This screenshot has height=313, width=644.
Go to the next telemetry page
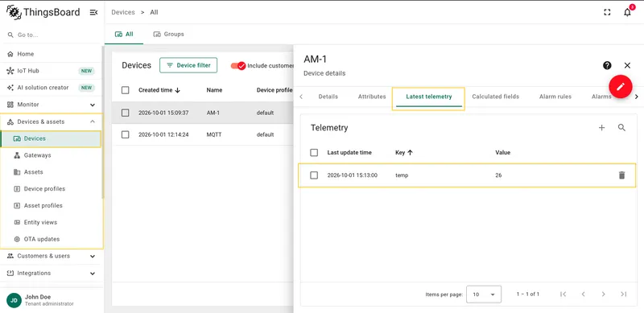[x=603, y=294]
